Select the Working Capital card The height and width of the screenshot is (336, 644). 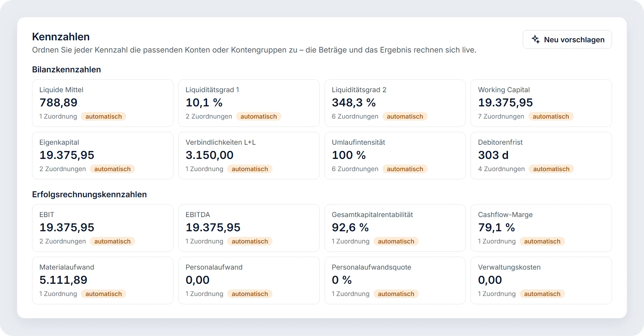pyautogui.click(x=541, y=103)
